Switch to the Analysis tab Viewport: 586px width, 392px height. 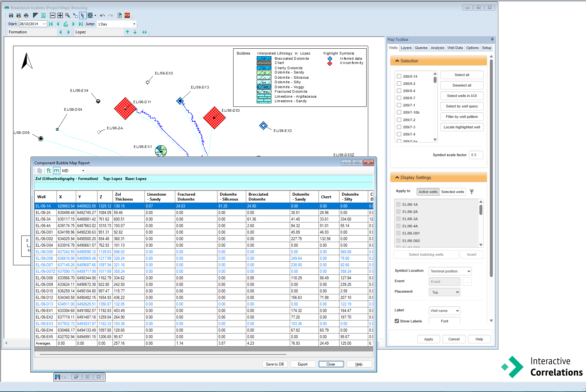(x=437, y=48)
